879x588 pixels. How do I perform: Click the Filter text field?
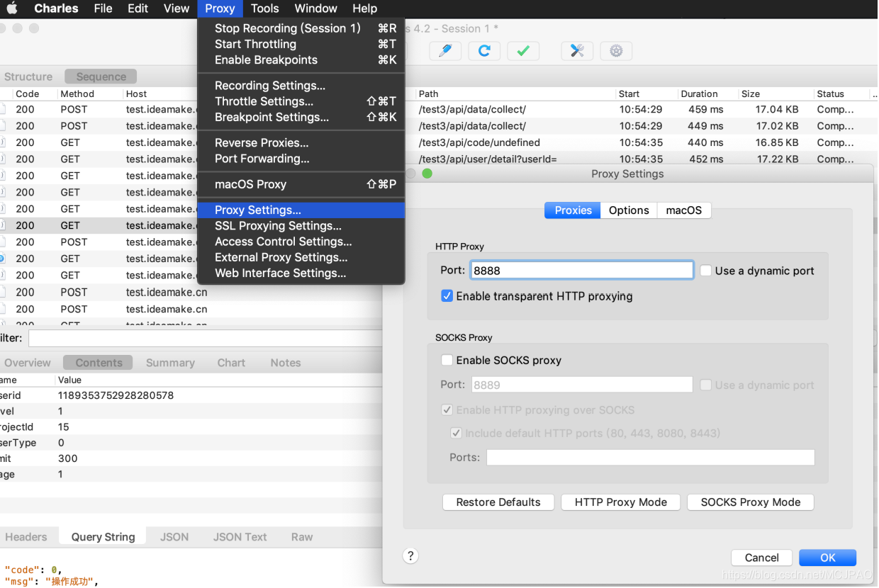[x=206, y=338]
